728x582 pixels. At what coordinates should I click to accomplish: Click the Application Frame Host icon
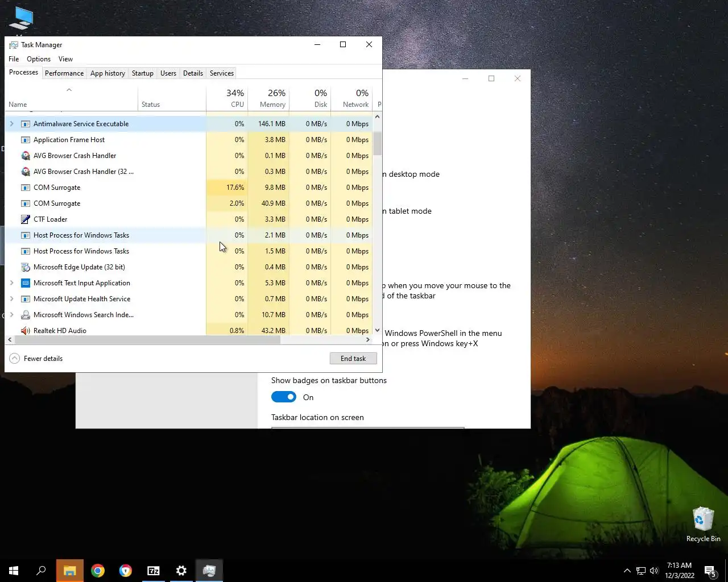pyautogui.click(x=26, y=140)
